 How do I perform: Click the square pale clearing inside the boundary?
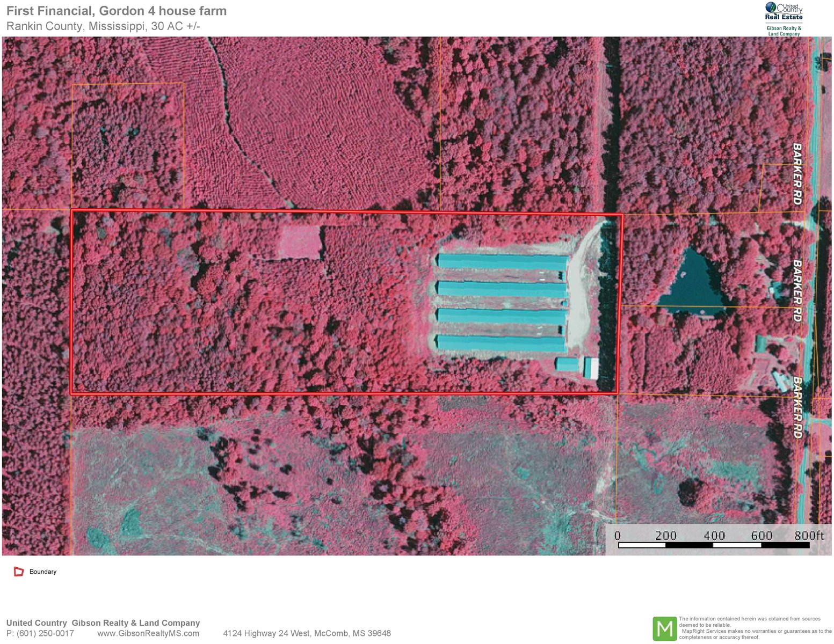(x=300, y=243)
